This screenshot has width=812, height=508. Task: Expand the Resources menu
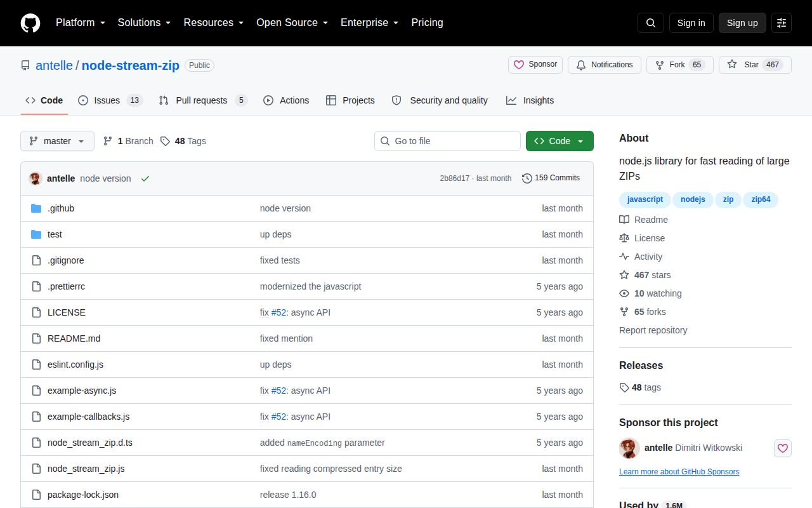click(214, 23)
